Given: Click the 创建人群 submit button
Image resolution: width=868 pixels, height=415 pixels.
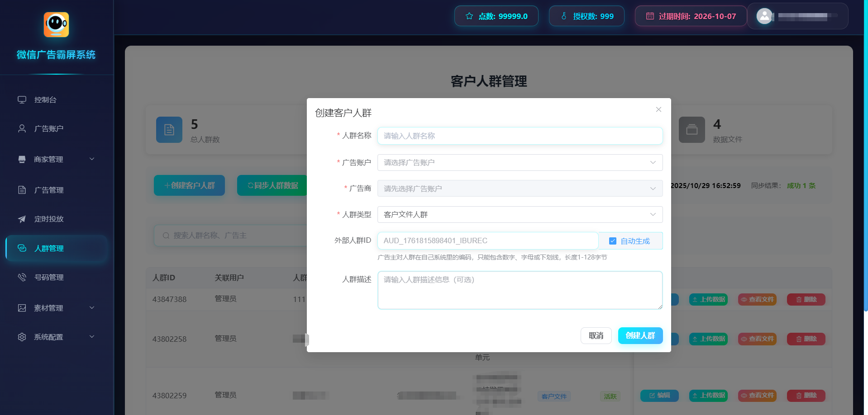Looking at the screenshot, I should [640, 335].
